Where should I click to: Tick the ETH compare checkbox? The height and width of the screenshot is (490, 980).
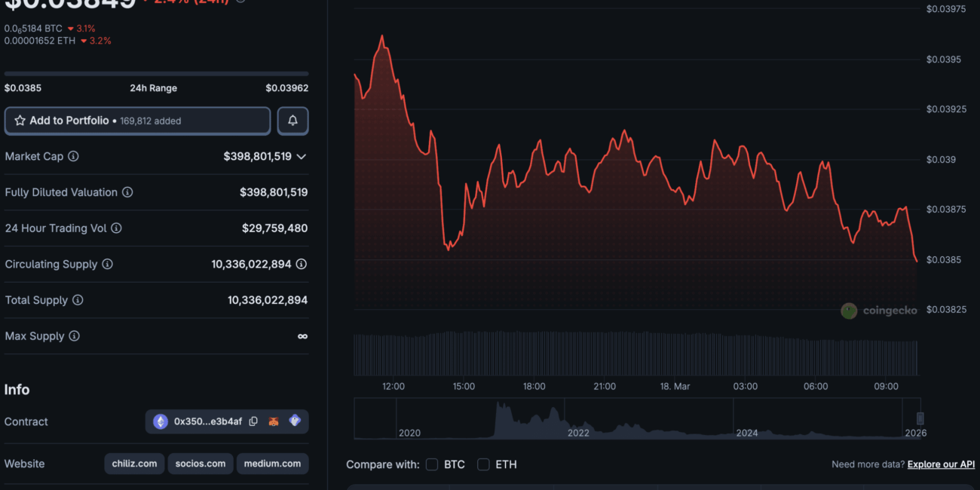click(x=483, y=464)
